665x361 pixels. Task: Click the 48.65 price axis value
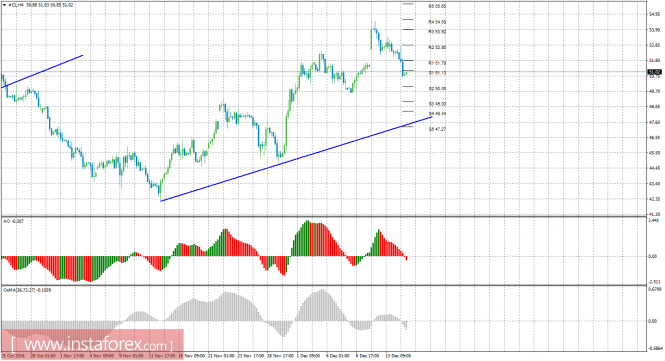[x=654, y=106]
